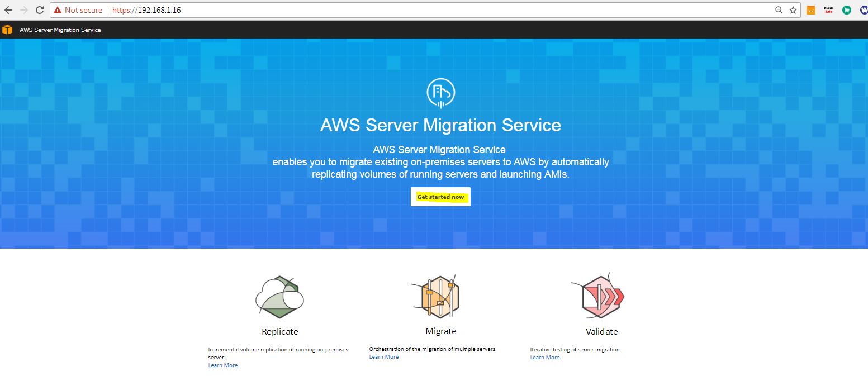The width and height of the screenshot is (868, 376).
Task: Click the Get started now button
Action: [x=440, y=197]
